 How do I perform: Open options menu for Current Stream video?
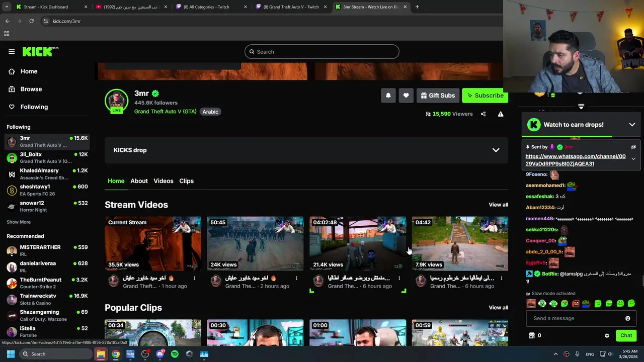tap(194, 278)
